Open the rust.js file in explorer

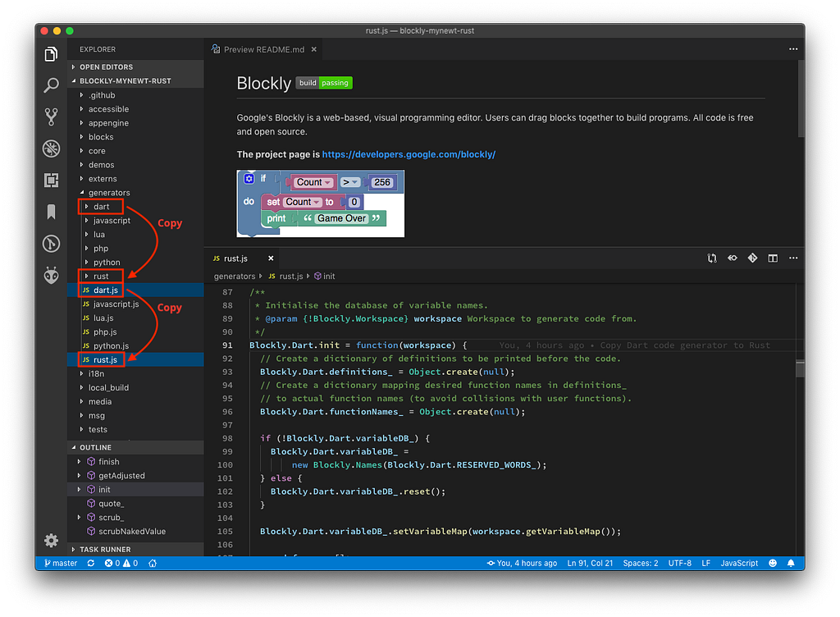coord(136,359)
